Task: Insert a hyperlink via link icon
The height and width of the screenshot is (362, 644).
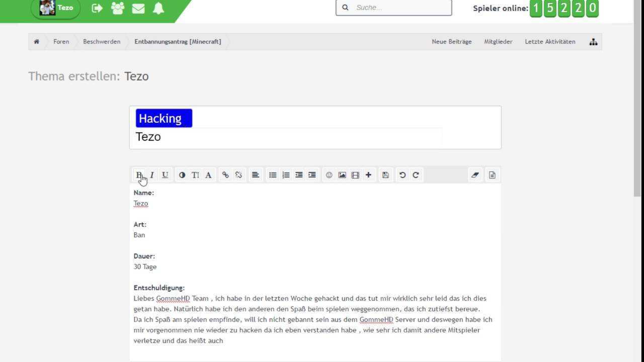Action: 225,175
